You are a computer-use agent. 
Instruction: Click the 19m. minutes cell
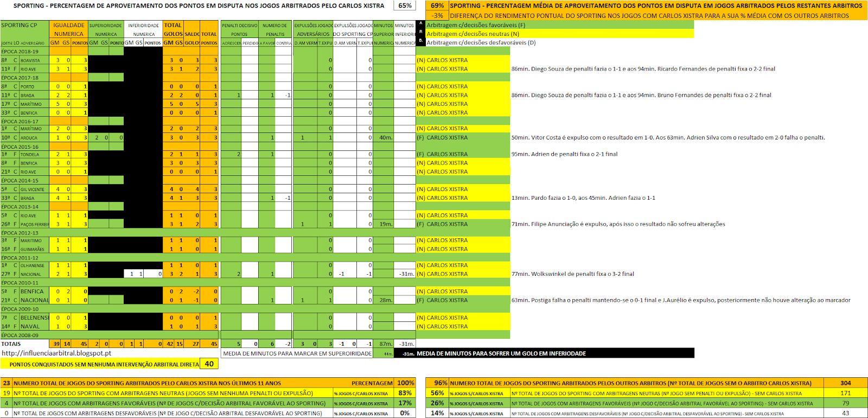coord(384,224)
